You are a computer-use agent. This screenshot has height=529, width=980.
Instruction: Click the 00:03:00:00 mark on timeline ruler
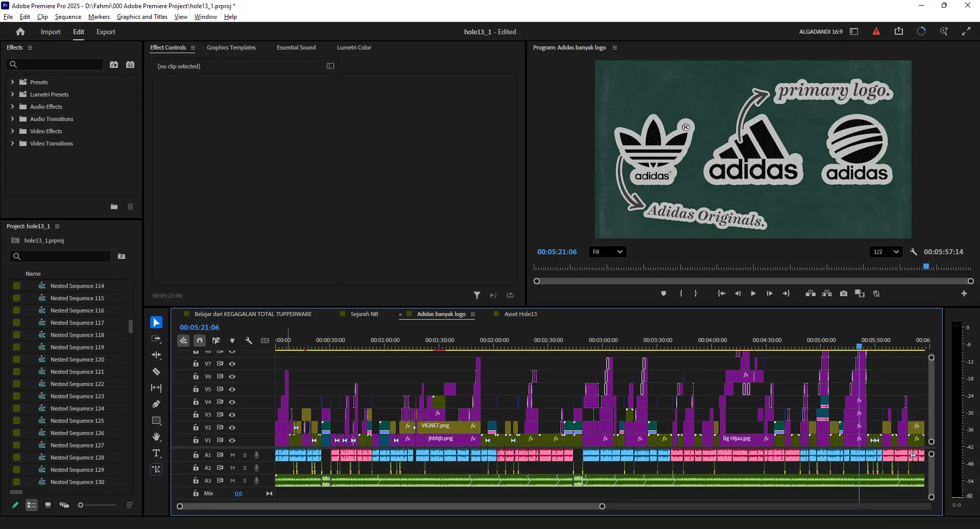tap(603, 340)
